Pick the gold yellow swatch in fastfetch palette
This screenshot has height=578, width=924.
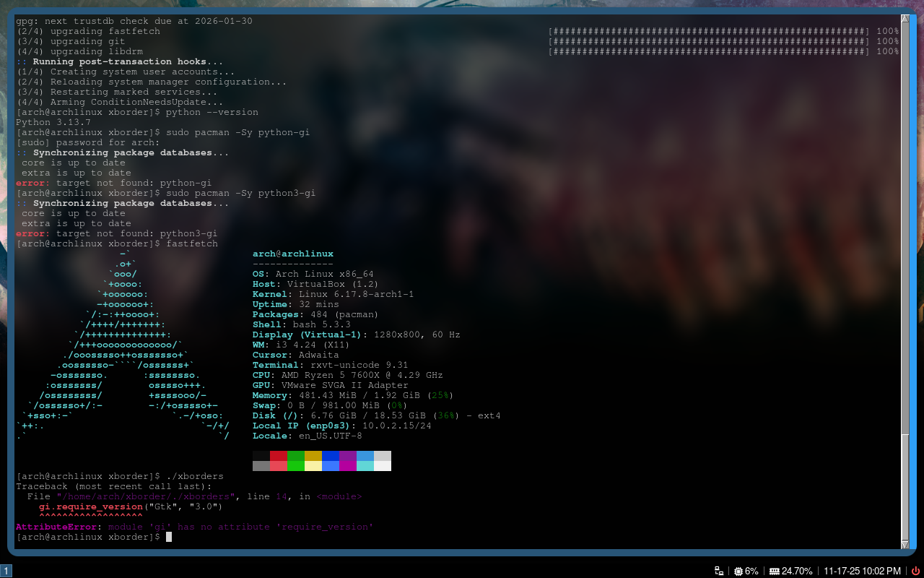tap(313, 456)
